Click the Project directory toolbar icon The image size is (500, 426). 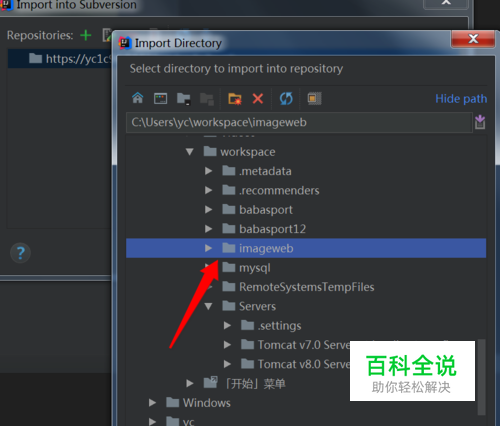point(183,99)
